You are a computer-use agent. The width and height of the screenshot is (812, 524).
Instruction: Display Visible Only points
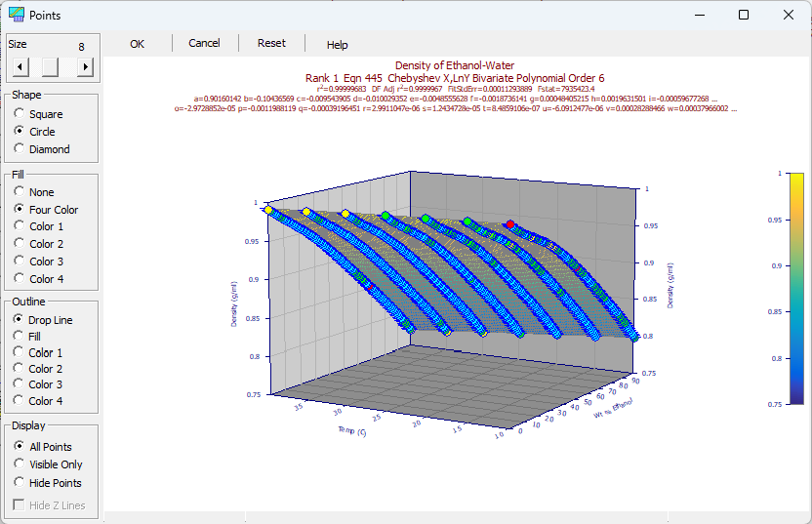[48, 464]
